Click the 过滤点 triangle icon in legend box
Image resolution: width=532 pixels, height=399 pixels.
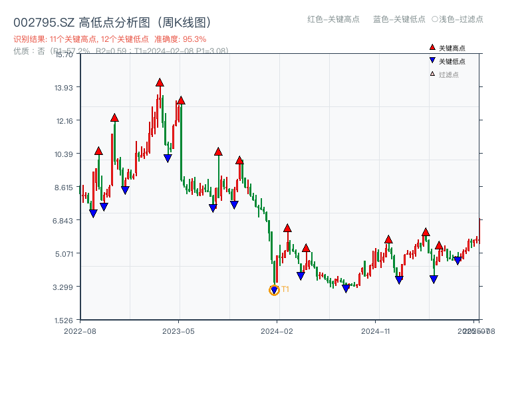432,72
